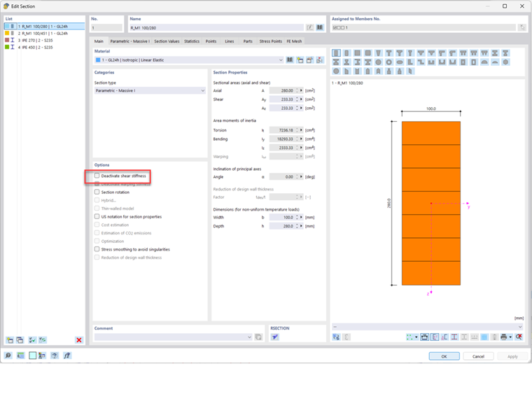Screen dimensions: 532x399
Task: Choose the solid circle section shape in second row
Action: click(x=378, y=62)
